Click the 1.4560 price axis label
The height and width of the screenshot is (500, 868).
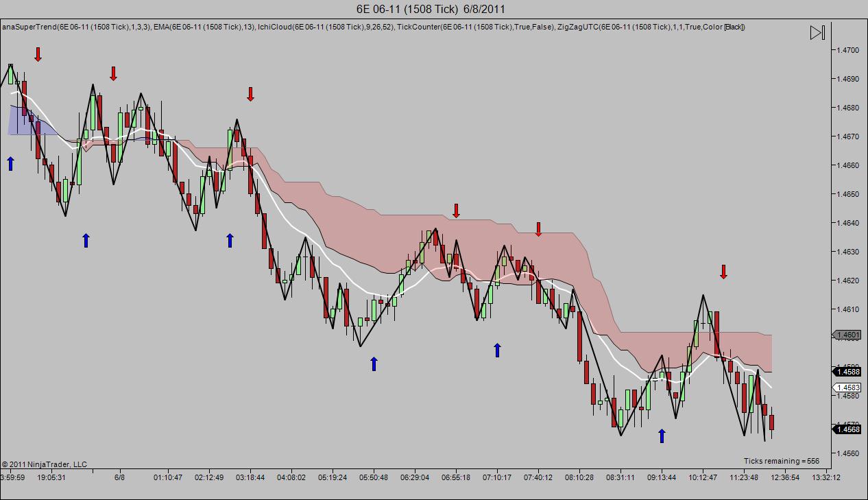(848, 453)
